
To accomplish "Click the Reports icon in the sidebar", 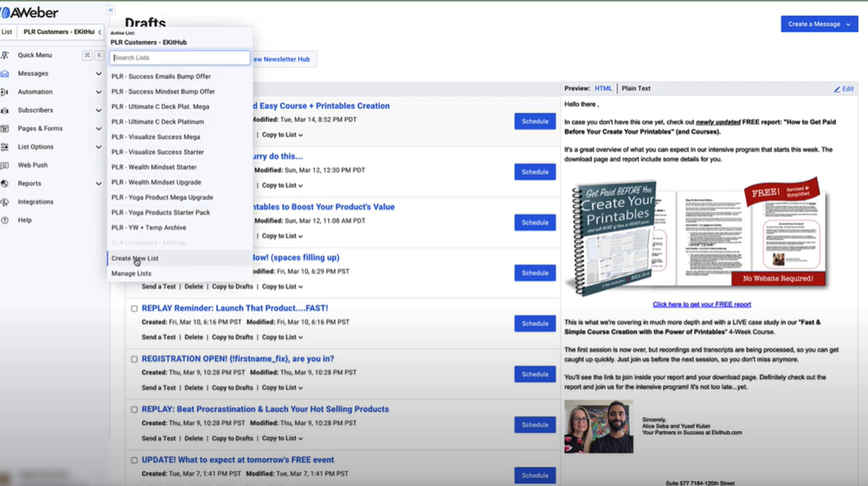I will click(5, 184).
